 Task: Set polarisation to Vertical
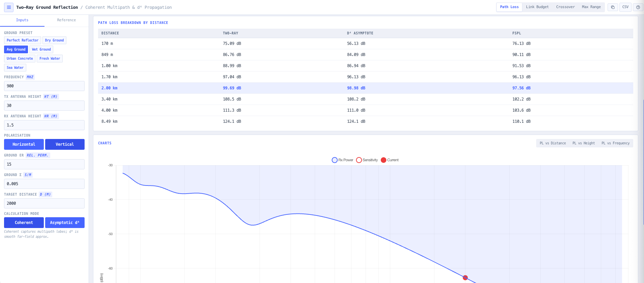tap(65, 144)
